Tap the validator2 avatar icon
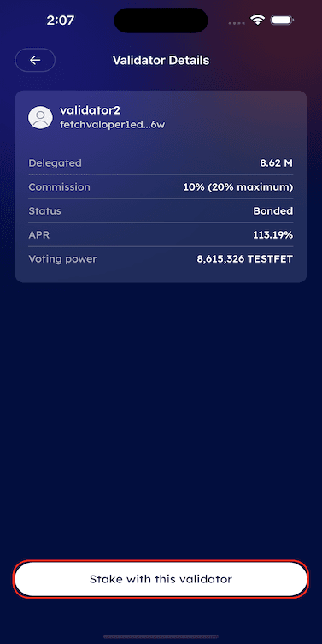The width and height of the screenshot is (322, 644). [x=40, y=117]
